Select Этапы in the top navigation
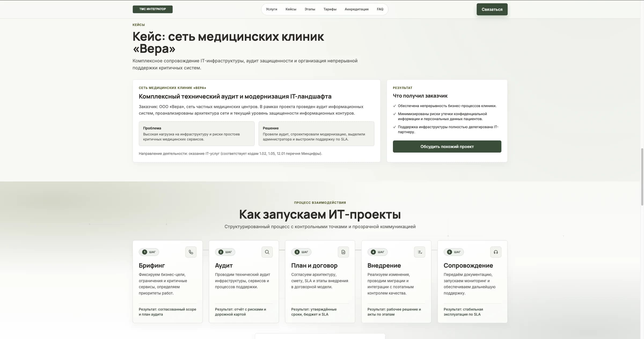The image size is (644, 339). point(310,9)
